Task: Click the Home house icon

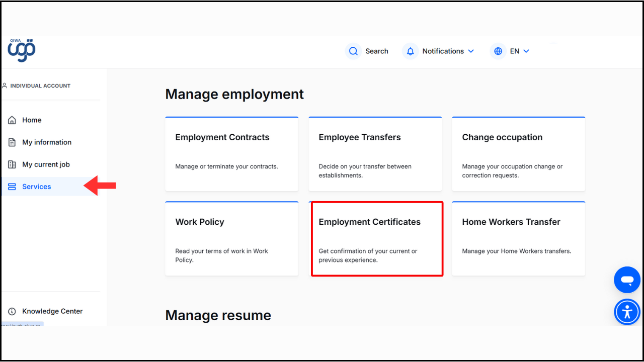Action: tap(12, 120)
